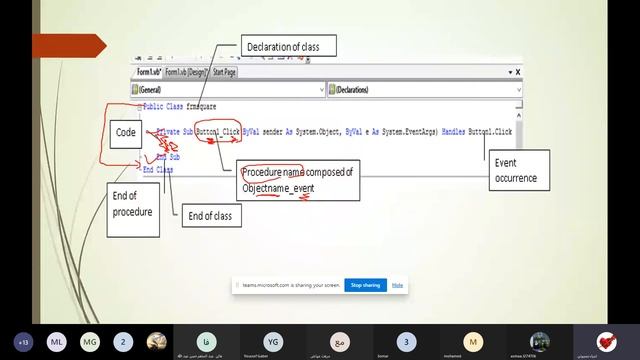The image size is (640, 360).
Task: Click 'Button1_Click' procedure name in code
Action: (218, 131)
